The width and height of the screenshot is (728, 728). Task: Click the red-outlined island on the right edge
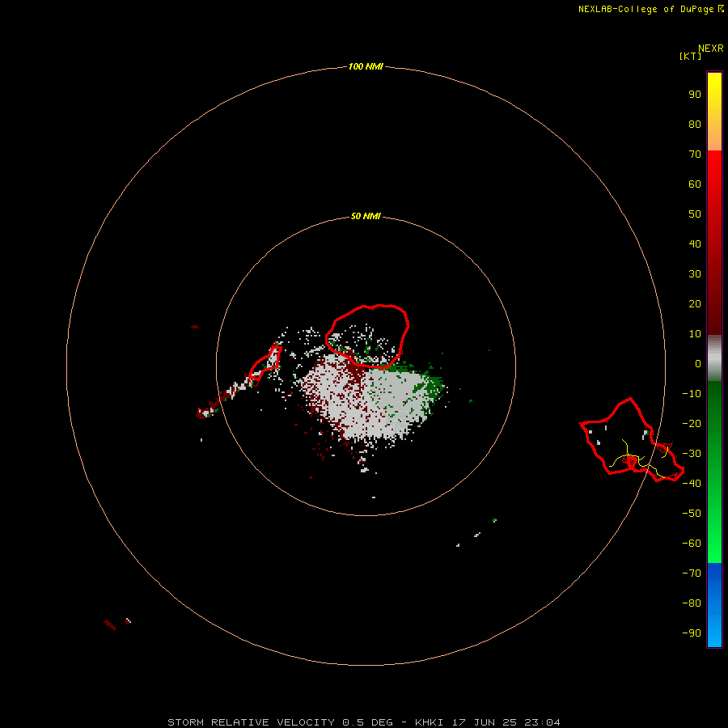(x=632, y=440)
